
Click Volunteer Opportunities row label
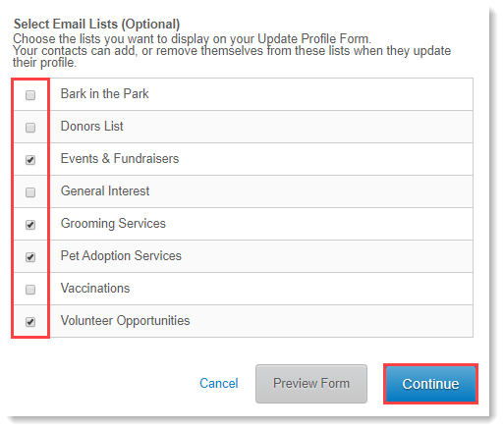(x=126, y=321)
